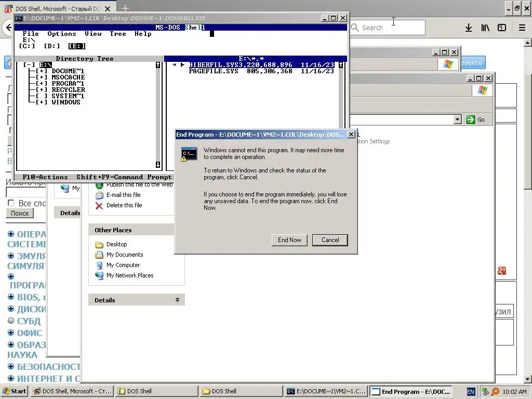The width and height of the screenshot is (532, 399).
Task: Select drive E: in DOS Shell
Action: coord(77,46)
